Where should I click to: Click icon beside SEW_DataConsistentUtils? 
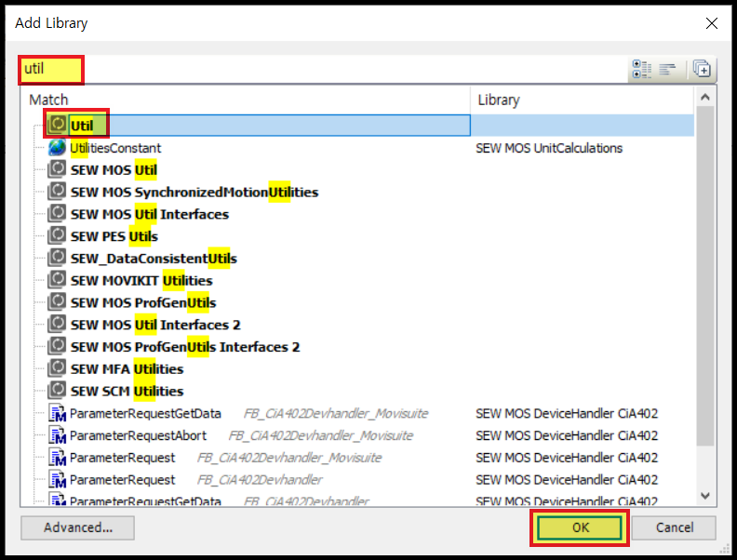click(58, 258)
